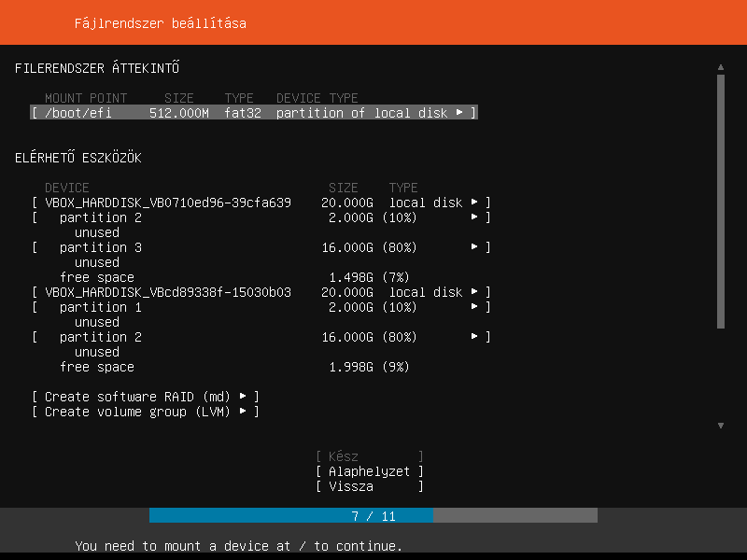Expand VBOX_HARDDISK_VB0710ed96 disk menu arrow
The image size is (747, 560).
pyautogui.click(x=474, y=203)
